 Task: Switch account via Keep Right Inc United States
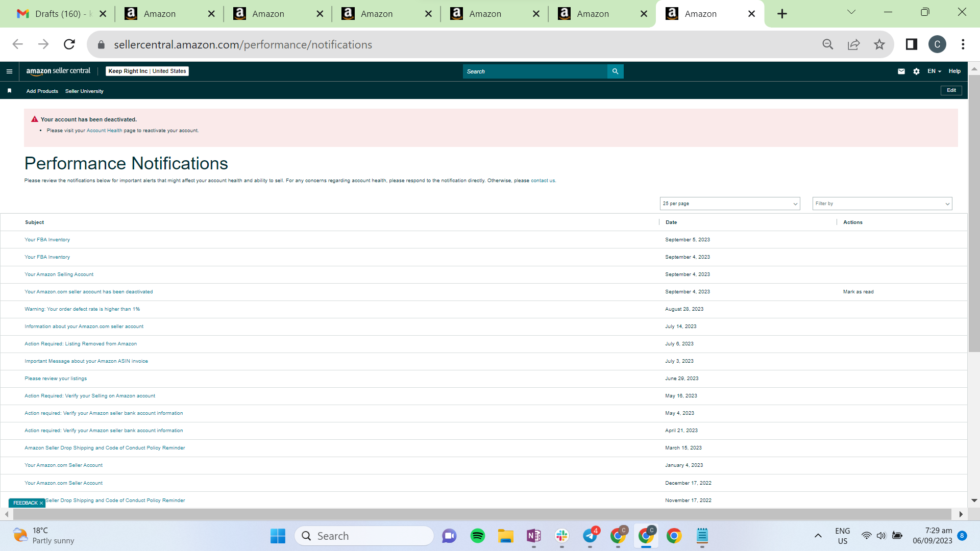147,71
